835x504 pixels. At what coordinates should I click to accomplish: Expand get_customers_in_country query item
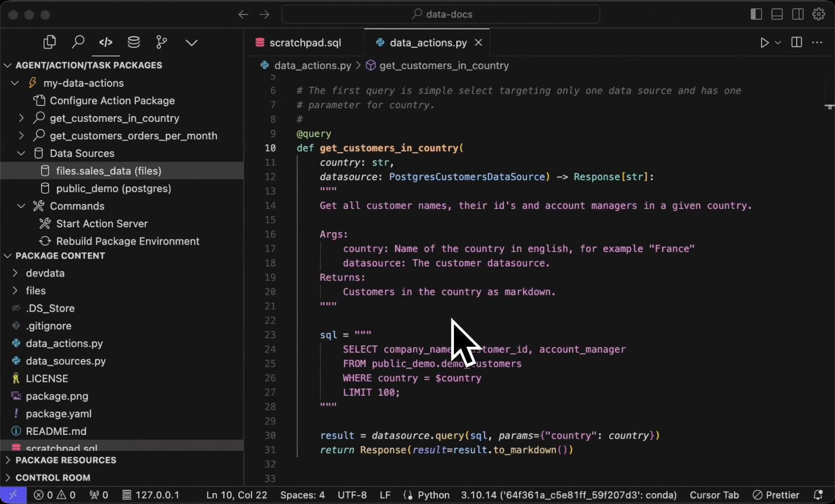click(x=21, y=118)
